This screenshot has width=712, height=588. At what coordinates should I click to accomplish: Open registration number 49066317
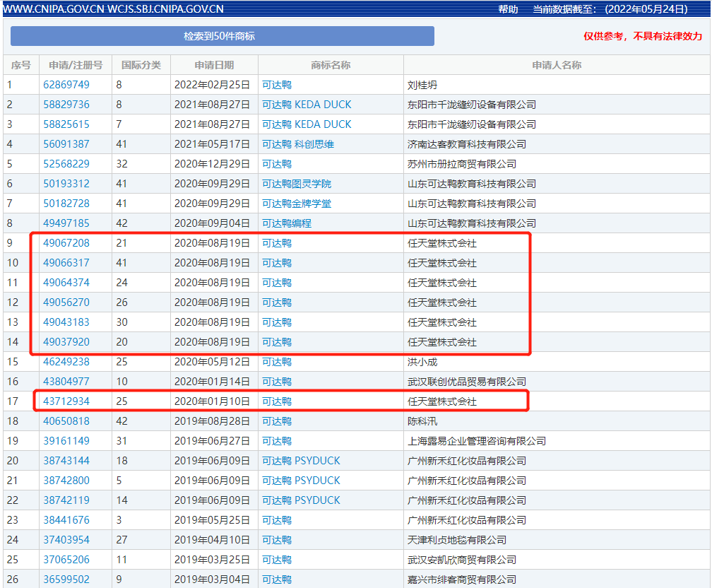coord(66,263)
